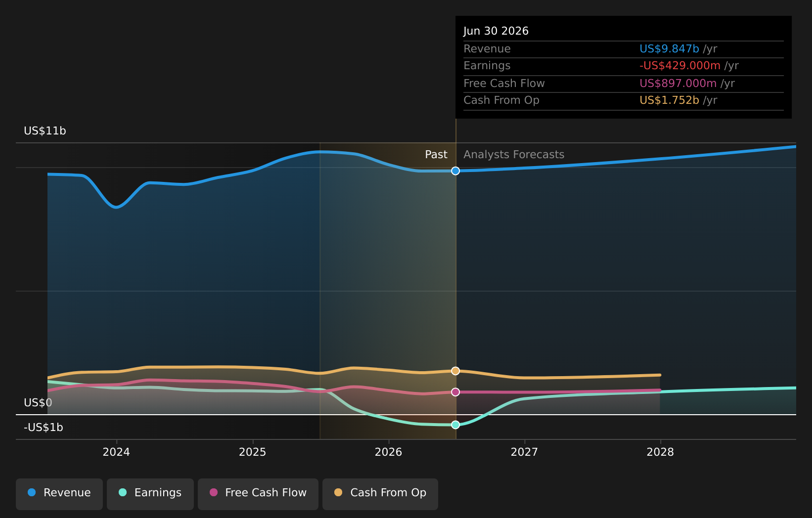Click the 'Revenue' row label in tooltip
The width and height of the screenshot is (812, 518).
[x=487, y=49]
